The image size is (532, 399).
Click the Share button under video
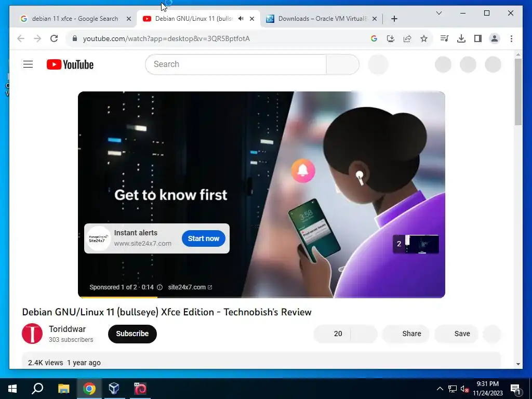click(405, 334)
